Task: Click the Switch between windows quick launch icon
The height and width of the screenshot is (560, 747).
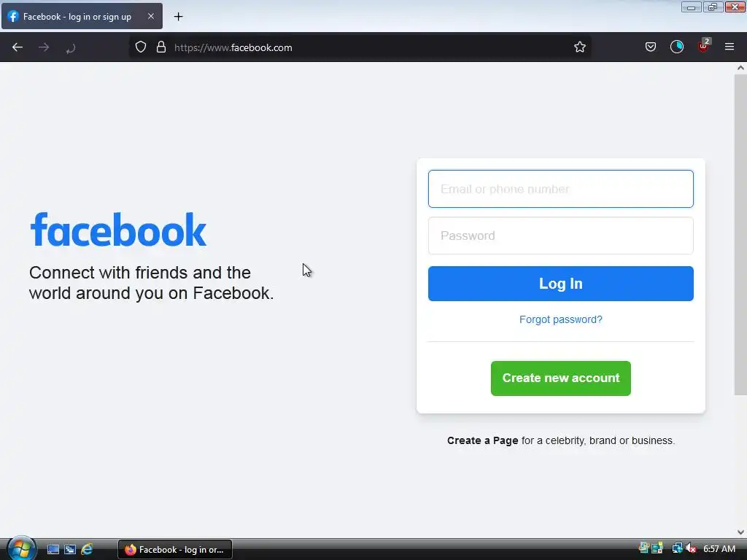Action: pyautogui.click(x=70, y=550)
